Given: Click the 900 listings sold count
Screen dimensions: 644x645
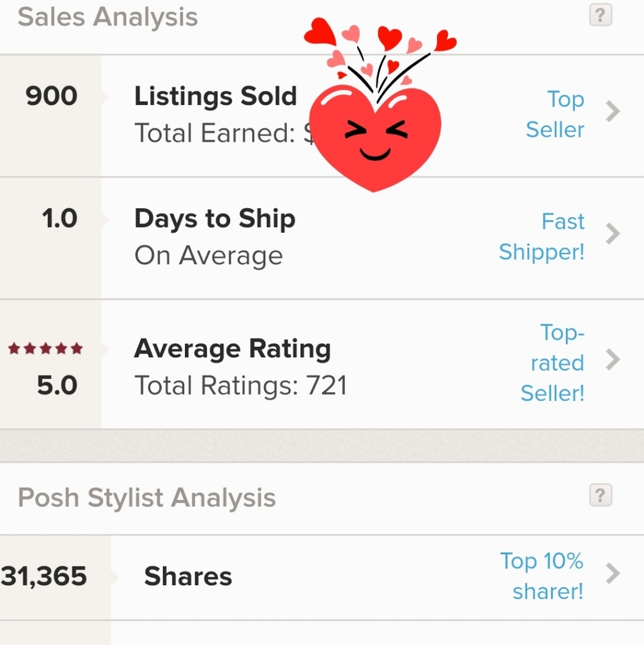Looking at the screenshot, I should coord(52,96).
